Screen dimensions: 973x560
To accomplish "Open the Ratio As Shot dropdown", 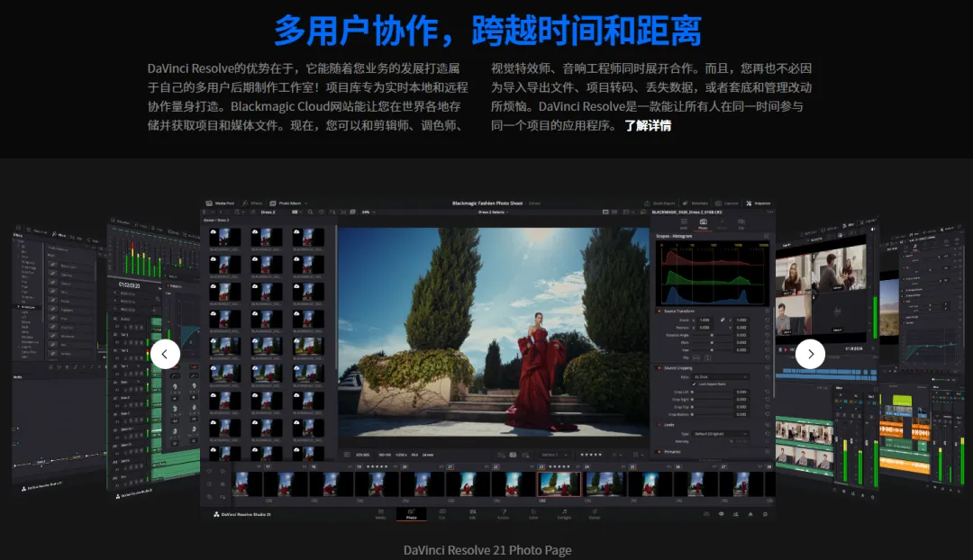I will click(x=721, y=377).
